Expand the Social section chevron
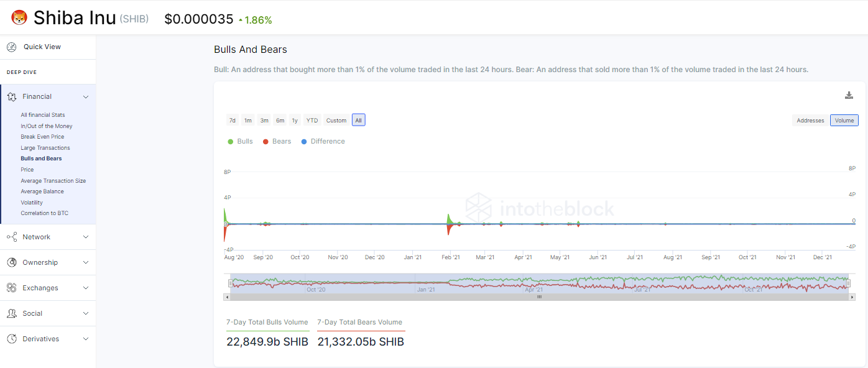Image resolution: width=868 pixels, height=368 pixels. point(86,313)
